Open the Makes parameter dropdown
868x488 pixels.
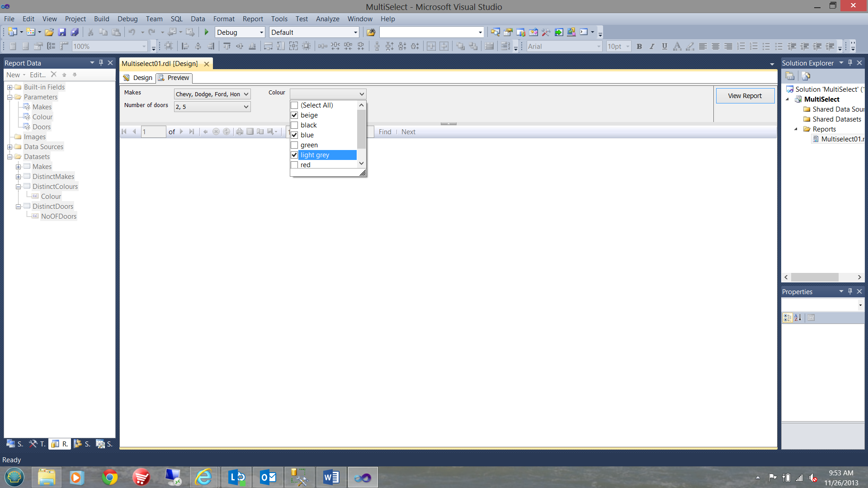click(x=246, y=94)
